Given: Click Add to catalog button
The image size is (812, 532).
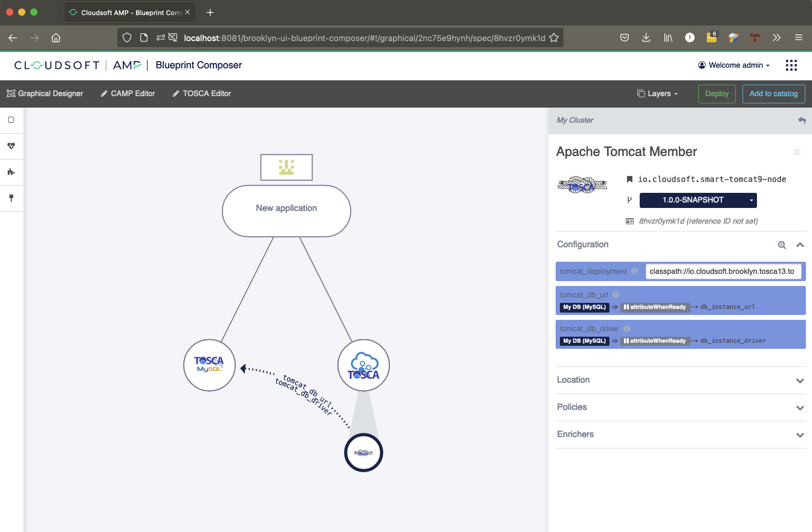Looking at the screenshot, I should (x=773, y=94).
